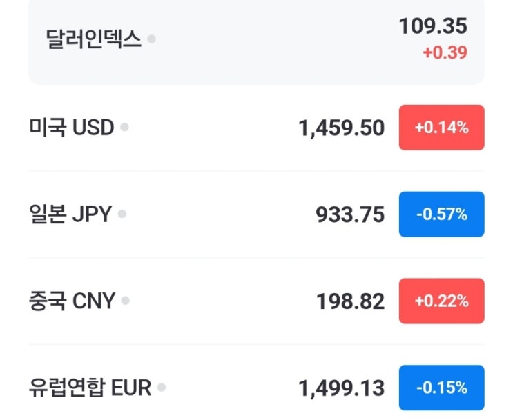Click the red +0.39 index change
The height and width of the screenshot is (420, 513).
[x=445, y=52]
